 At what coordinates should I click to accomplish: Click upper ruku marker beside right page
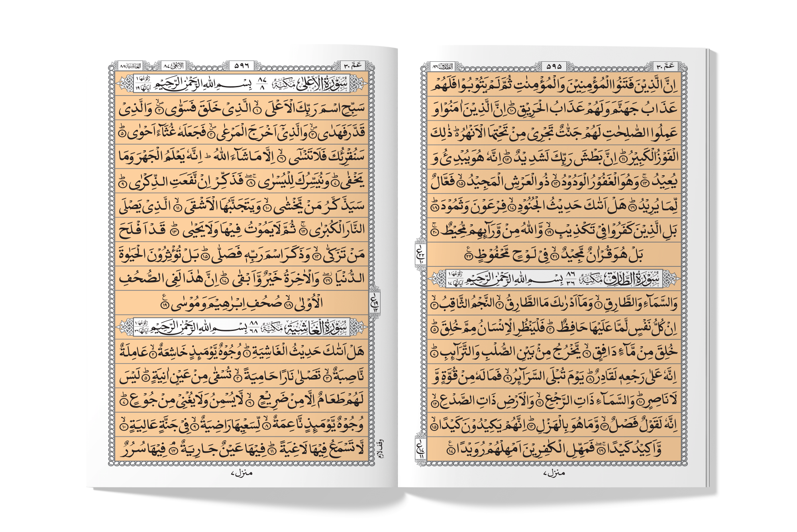pos(420,254)
